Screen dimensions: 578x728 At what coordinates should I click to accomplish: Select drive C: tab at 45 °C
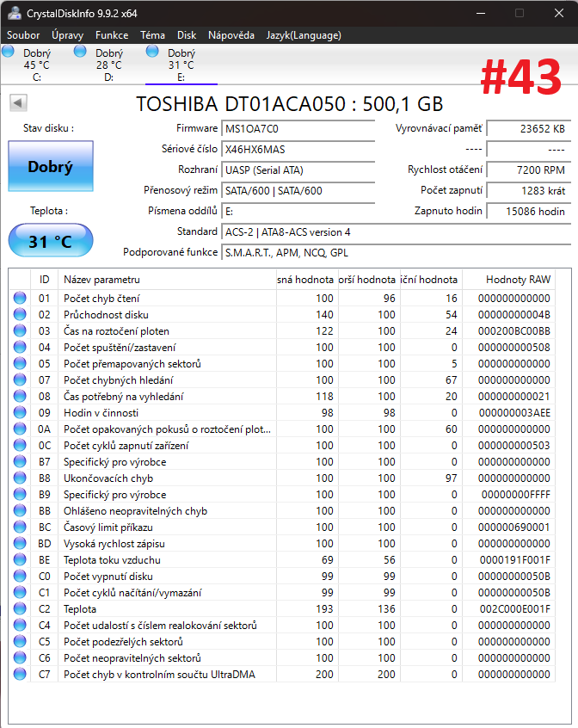pyautogui.click(x=37, y=65)
